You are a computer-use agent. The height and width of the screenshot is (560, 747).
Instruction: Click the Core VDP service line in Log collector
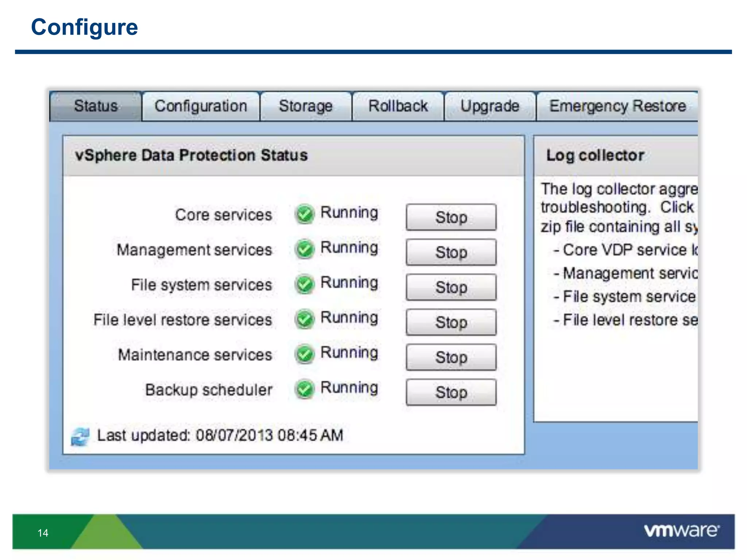tap(626, 250)
